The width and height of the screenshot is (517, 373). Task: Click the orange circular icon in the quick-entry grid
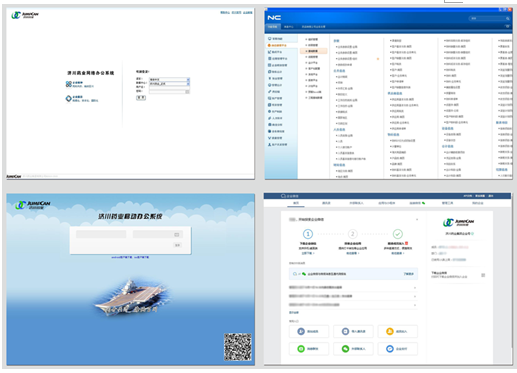pyautogui.click(x=390, y=331)
